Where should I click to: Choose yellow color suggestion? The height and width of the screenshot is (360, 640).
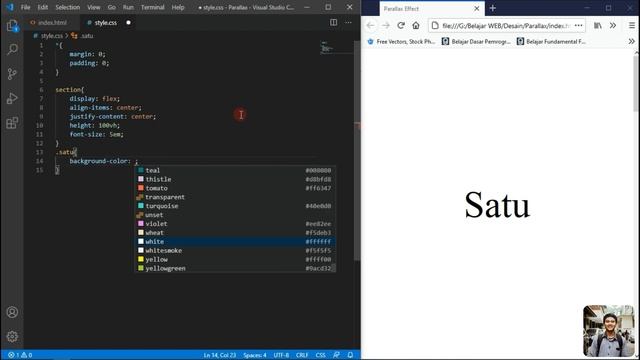235,260
